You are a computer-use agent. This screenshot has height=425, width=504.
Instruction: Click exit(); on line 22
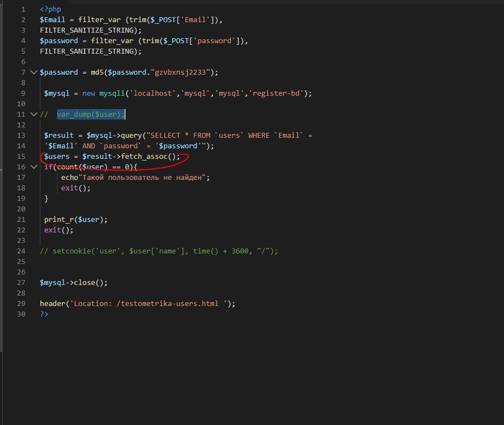59,230
